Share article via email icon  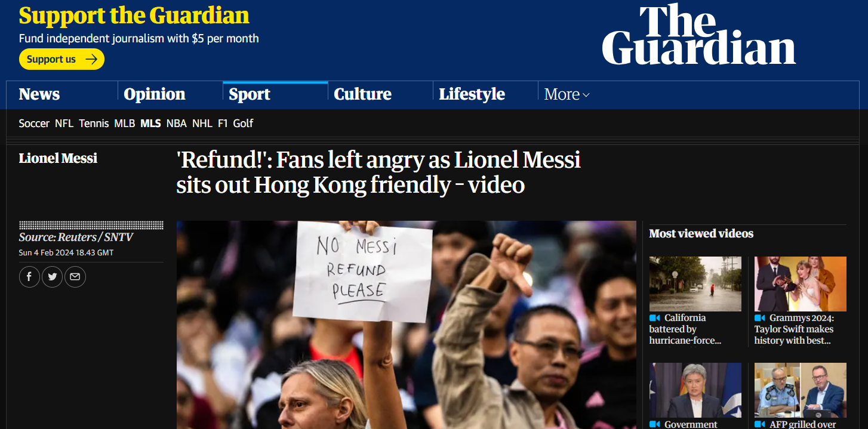point(75,277)
